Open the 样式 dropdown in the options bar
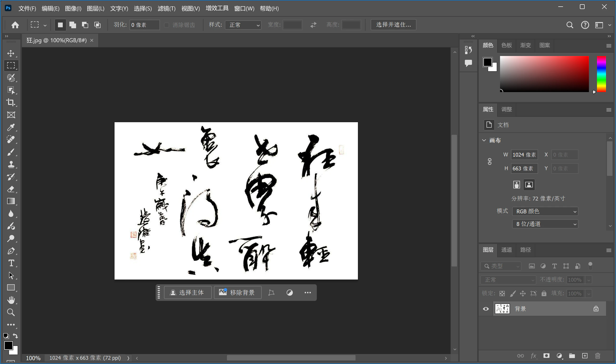The image size is (616, 364). [243, 25]
